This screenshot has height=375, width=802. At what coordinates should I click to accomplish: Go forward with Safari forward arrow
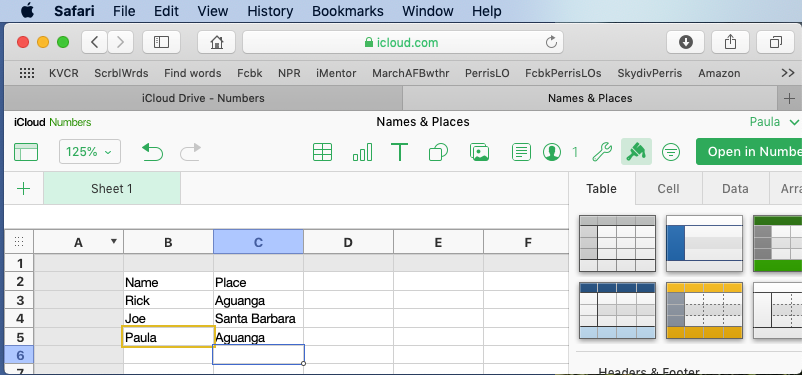click(x=121, y=42)
